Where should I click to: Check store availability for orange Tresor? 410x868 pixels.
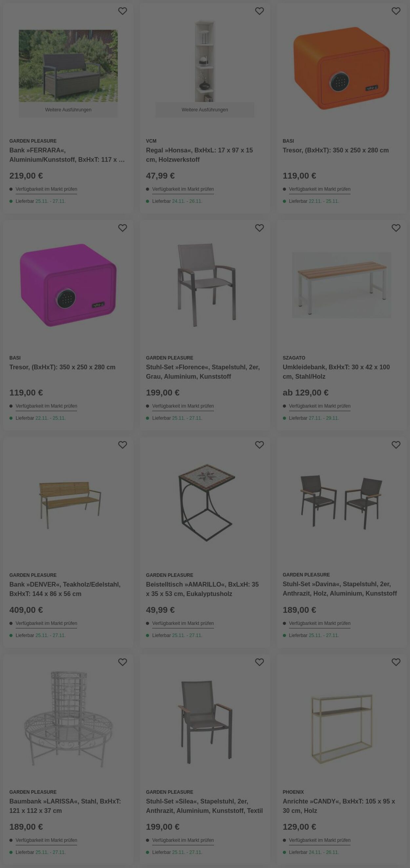319,189
